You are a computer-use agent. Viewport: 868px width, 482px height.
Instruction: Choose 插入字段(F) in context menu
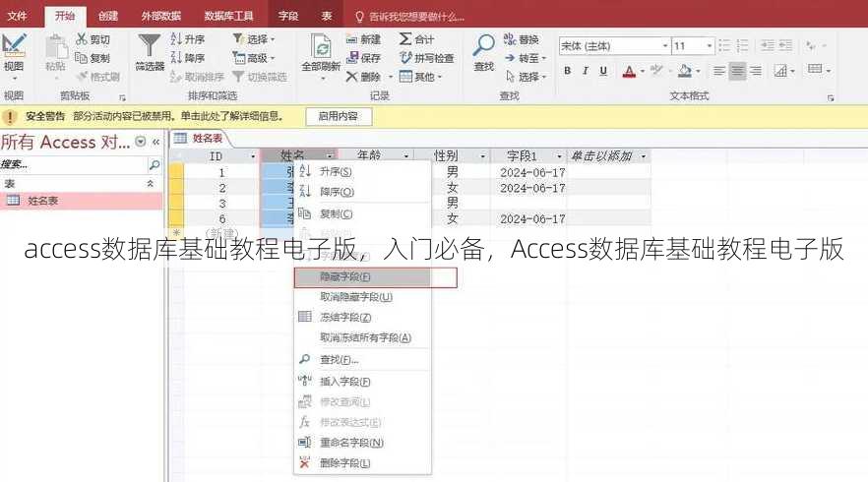[362, 382]
